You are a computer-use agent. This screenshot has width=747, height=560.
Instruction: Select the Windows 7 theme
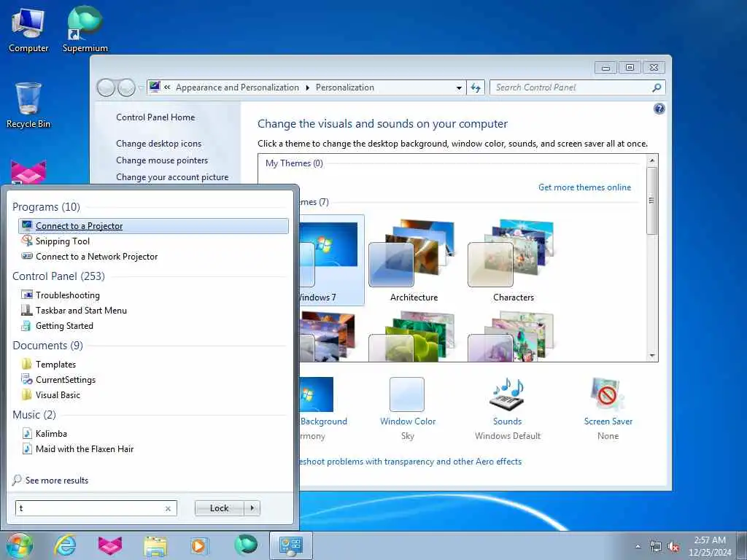[x=331, y=260]
